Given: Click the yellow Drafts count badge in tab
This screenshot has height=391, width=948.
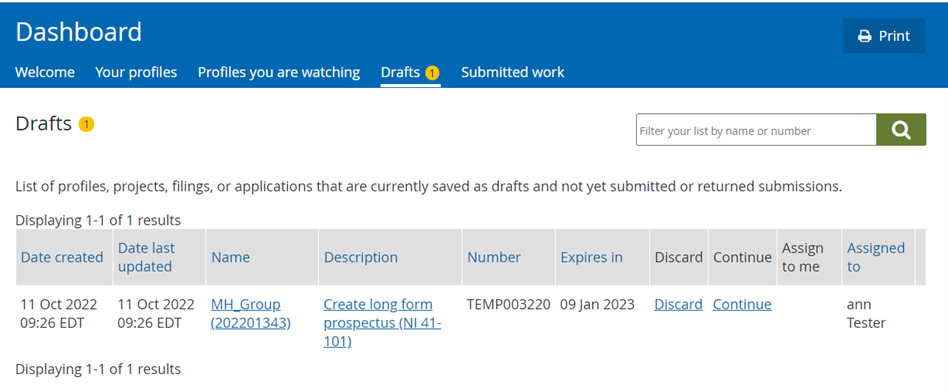Looking at the screenshot, I should pyautogui.click(x=432, y=73).
